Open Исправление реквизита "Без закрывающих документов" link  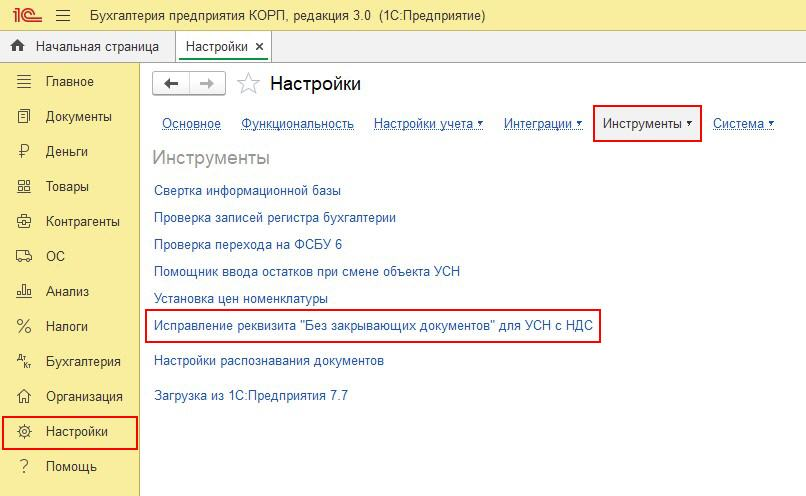373,325
